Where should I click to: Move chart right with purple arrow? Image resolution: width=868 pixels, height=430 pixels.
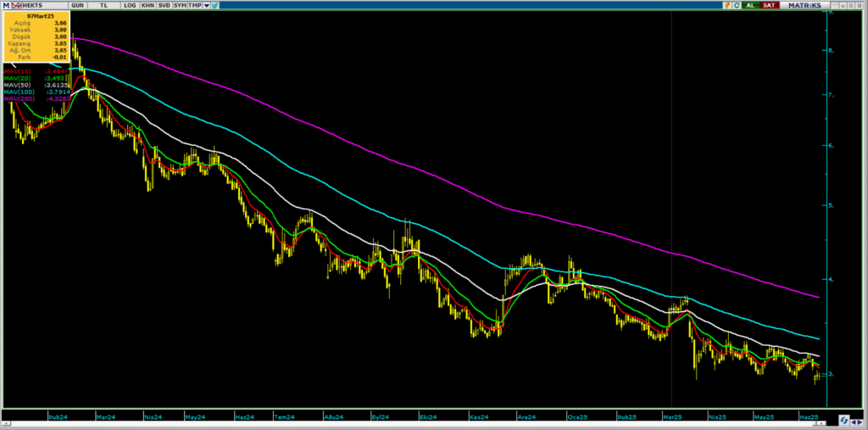coord(860,422)
